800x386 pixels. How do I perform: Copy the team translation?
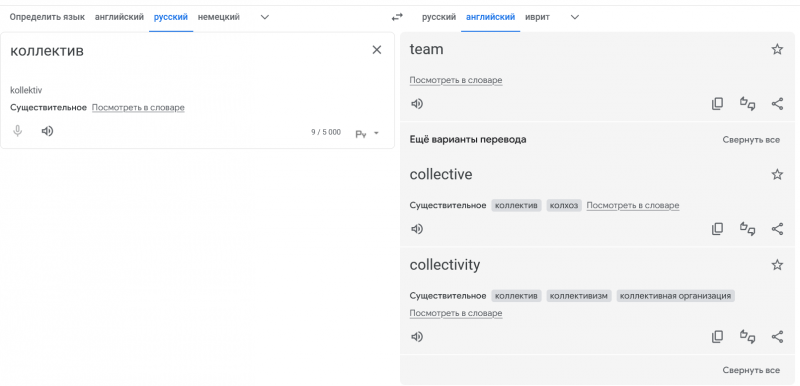click(717, 104)
